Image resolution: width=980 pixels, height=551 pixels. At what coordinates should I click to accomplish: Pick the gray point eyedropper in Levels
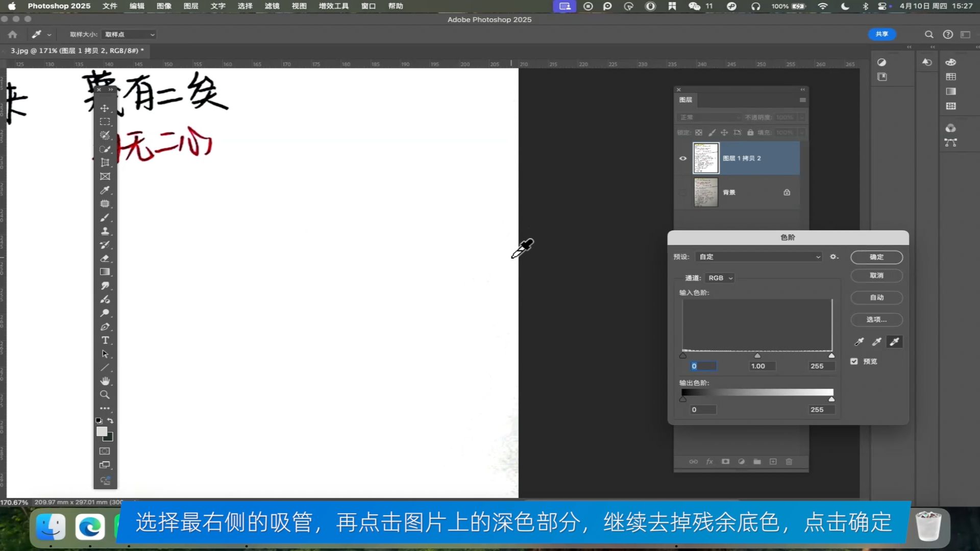[x=877, y=342]
